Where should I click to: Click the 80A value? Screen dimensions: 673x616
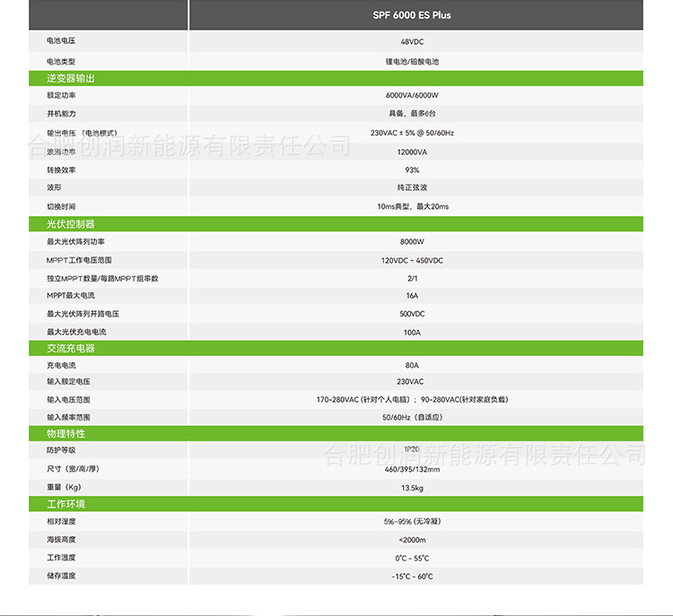tap(412, 366)
